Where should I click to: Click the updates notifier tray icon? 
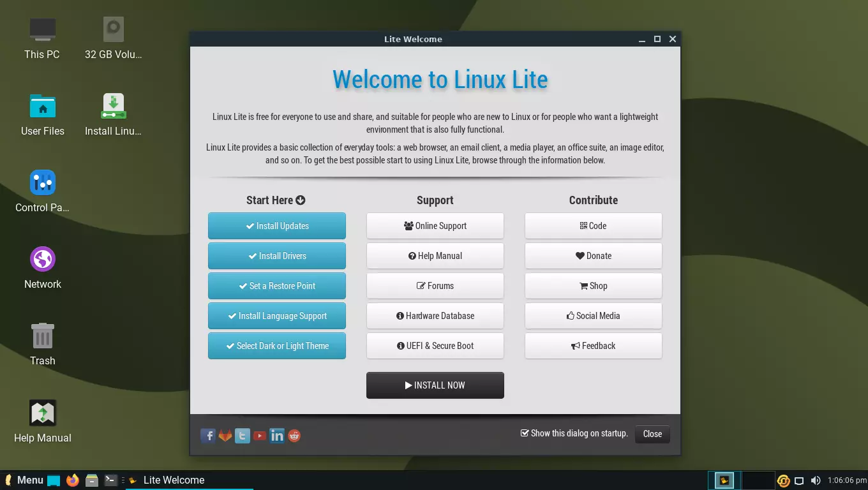[x=783, y=480]
